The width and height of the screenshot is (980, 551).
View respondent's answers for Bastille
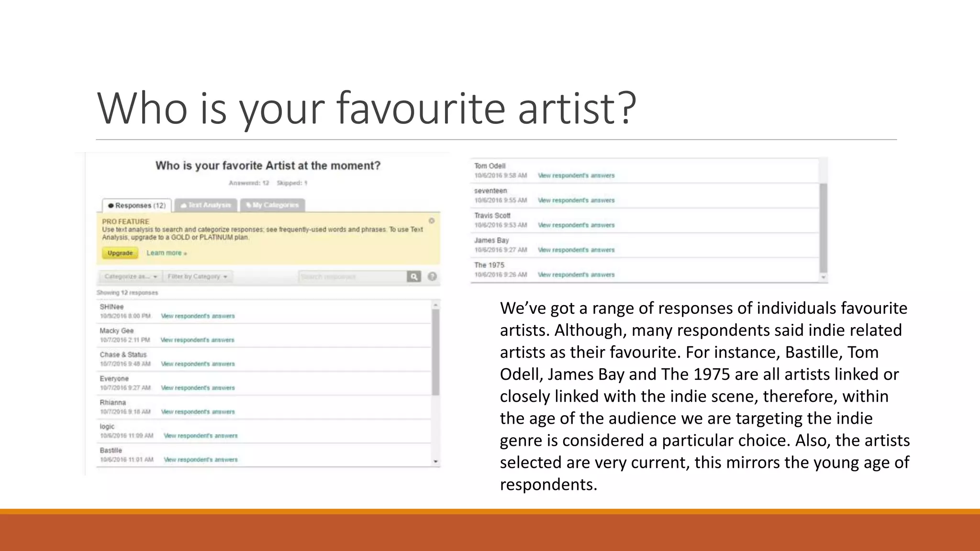200,460
